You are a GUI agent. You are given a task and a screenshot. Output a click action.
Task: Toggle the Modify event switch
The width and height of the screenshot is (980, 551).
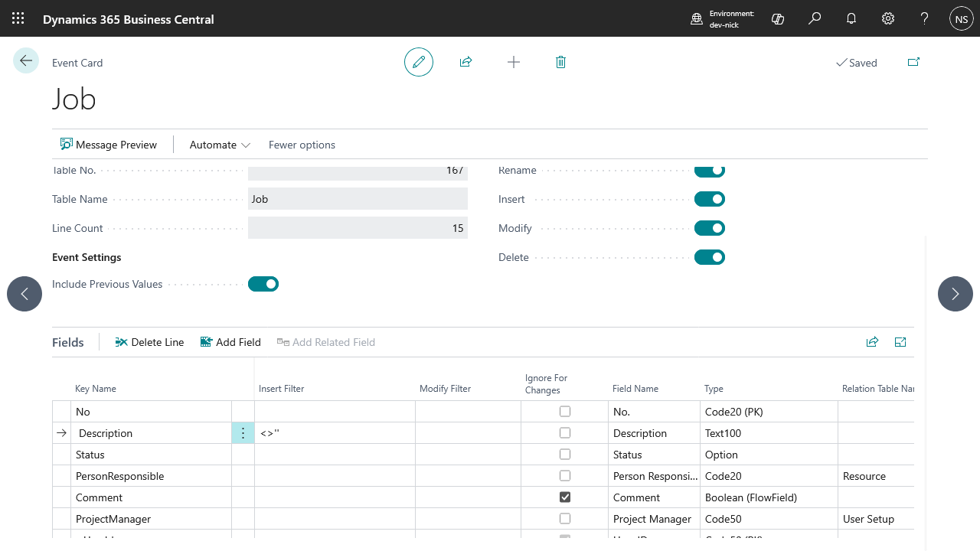(710, 228)
